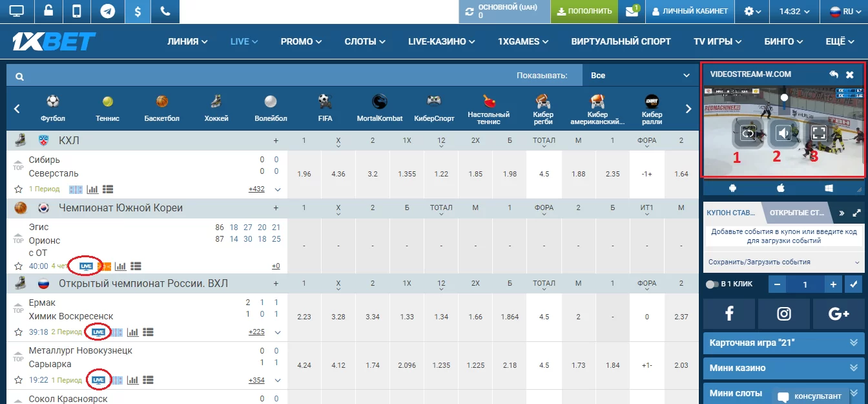Screen dimensions: 868x404
Task: Open the RU language dropdown
Action: coord(842,11)
